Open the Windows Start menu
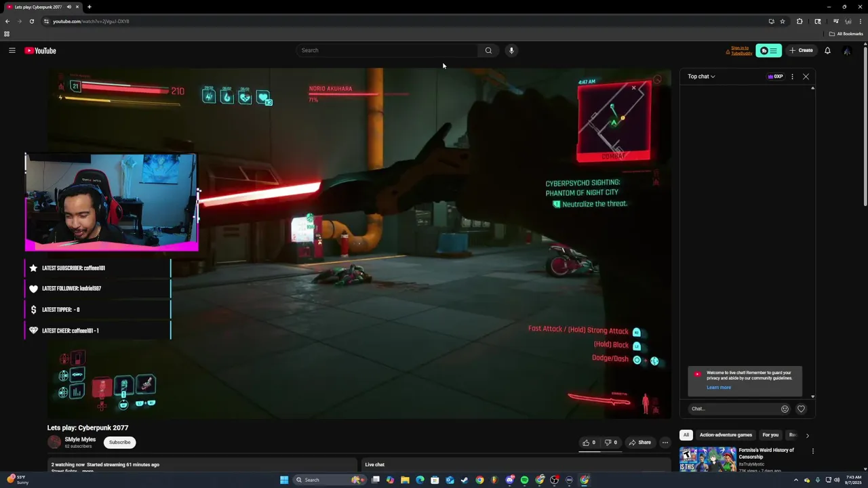868x488 pixels. pyautogui.click(x=284, y=480)
